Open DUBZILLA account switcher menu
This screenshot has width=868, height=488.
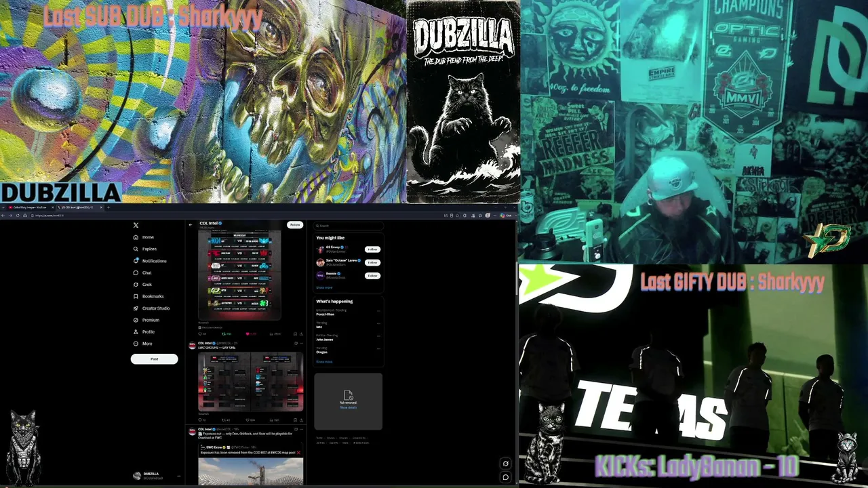pyautogui.click(x=157, y=476)
